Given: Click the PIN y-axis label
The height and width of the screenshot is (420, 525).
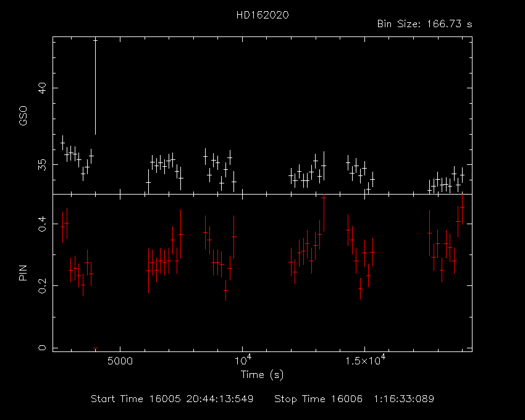Looking at the screenshot, I should pyautogui.click(x=23, y=272).
